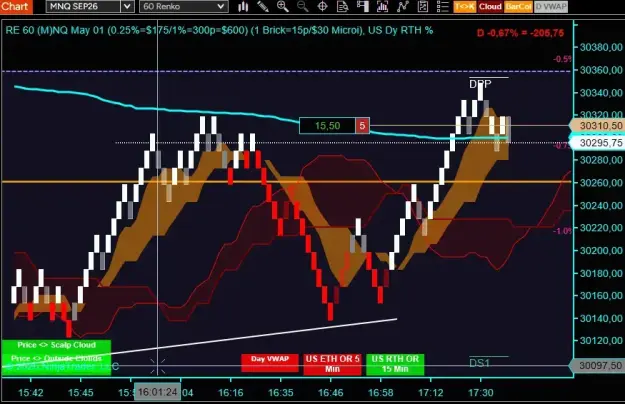Toggle the Cloud display button
Viewport: 625px width, 404px height.
[490, 6]
